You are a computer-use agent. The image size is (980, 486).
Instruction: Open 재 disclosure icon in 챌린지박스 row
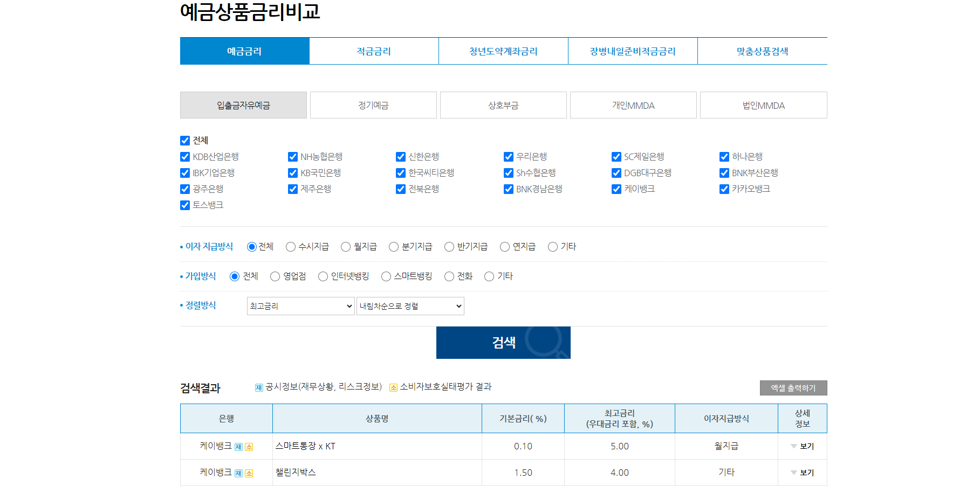(x=238, y=474)
